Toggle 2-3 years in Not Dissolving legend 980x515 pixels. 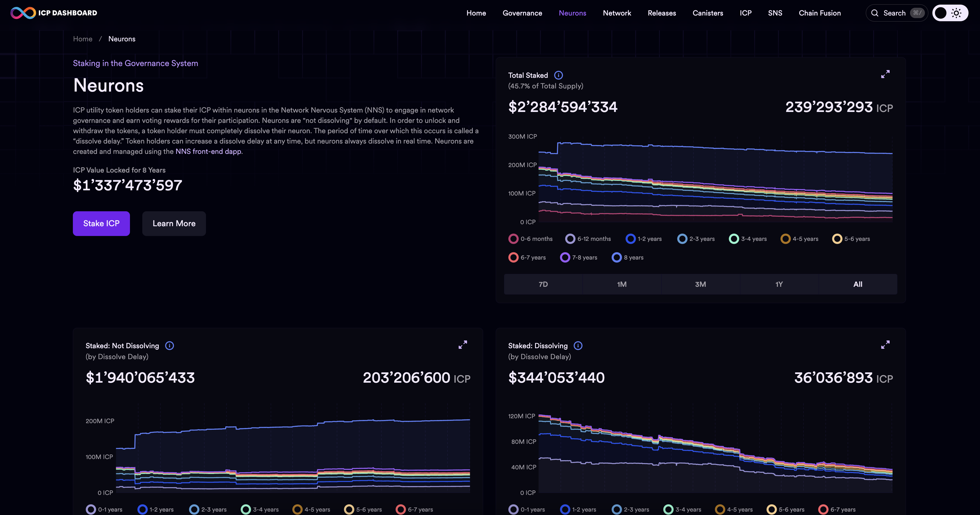point(208,509)
